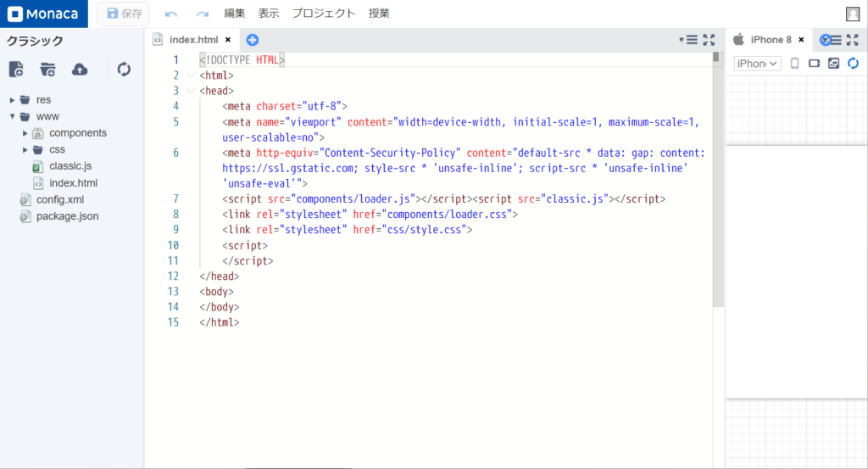868x469 pixels.
Task: Open the 編集 menu
Action: [235, 14]
